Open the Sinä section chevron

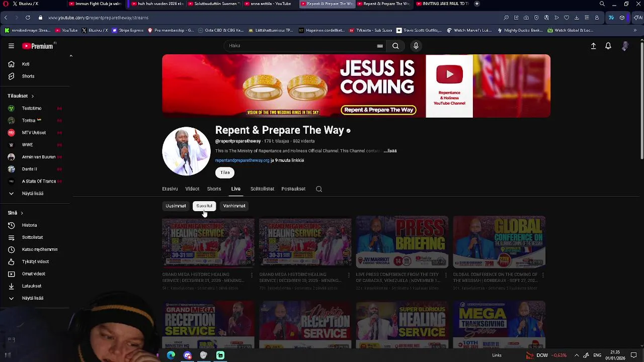[x=22, y=213]
